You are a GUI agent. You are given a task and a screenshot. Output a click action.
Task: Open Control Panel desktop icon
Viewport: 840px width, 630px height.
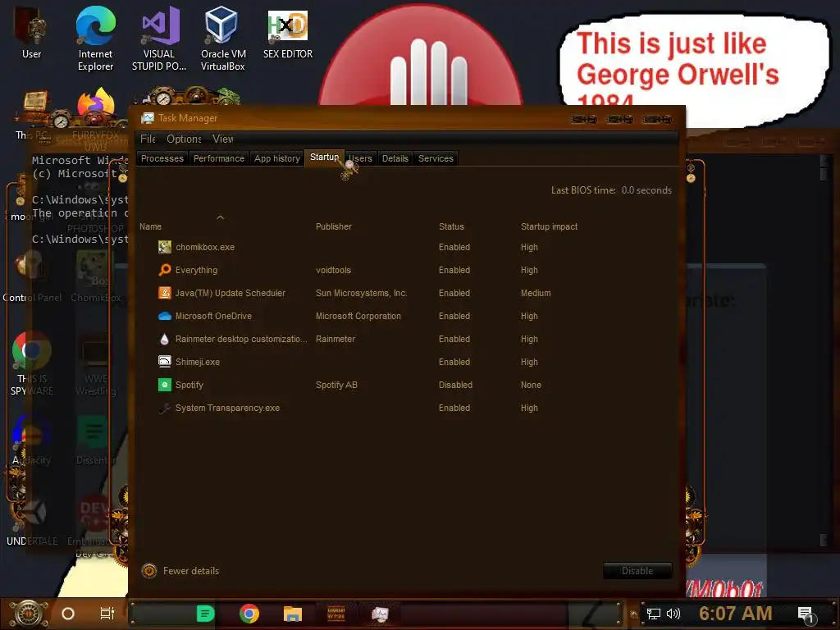click(x=32, y=276)
